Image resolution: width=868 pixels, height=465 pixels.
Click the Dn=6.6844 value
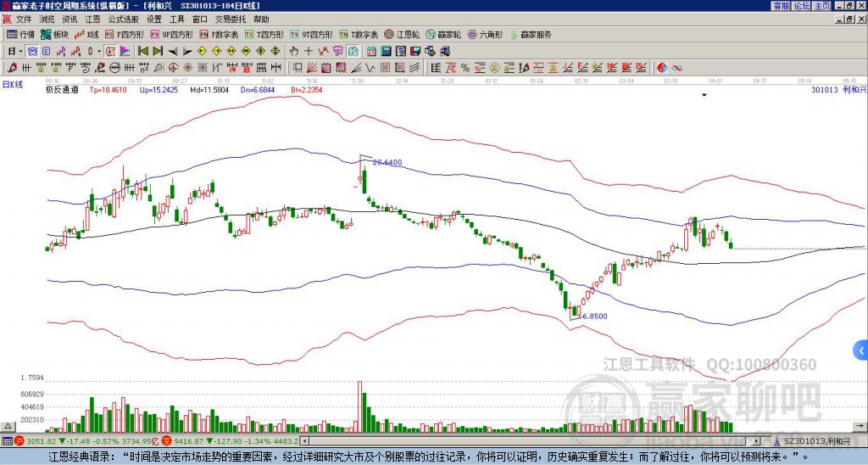click(x=258, y=89)
